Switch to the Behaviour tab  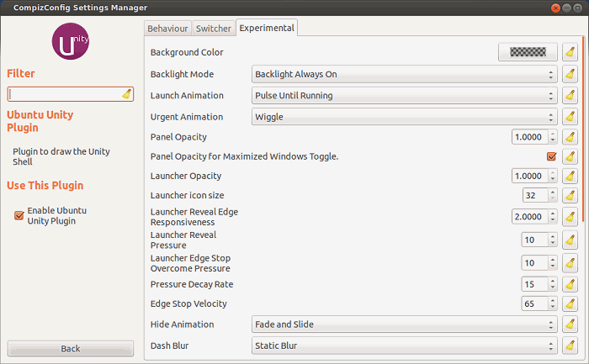(167, 29)
